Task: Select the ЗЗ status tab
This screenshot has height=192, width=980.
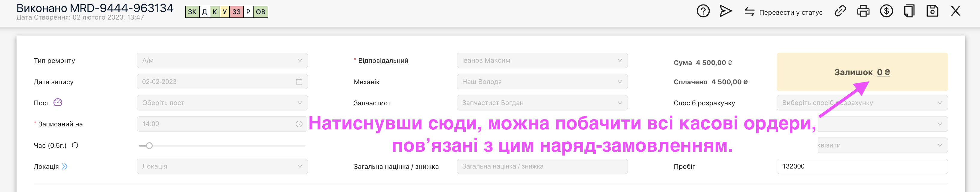Action: coord(236,12)
